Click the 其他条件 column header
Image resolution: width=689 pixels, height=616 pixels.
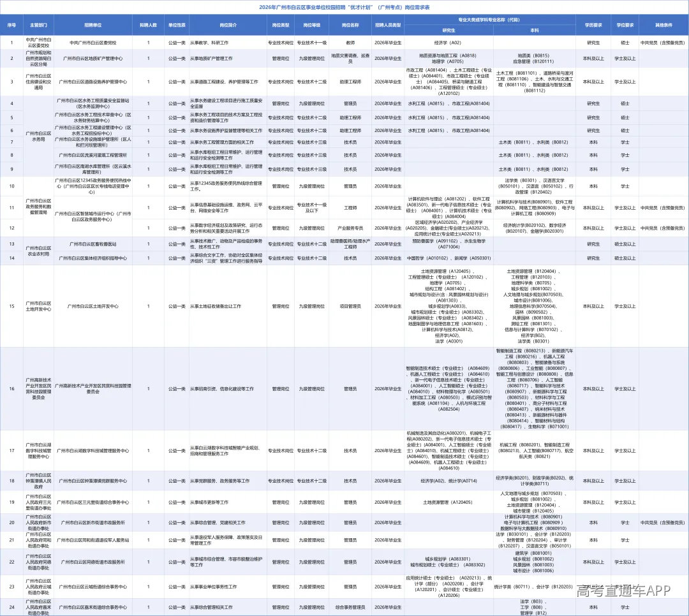coord(663,25)
